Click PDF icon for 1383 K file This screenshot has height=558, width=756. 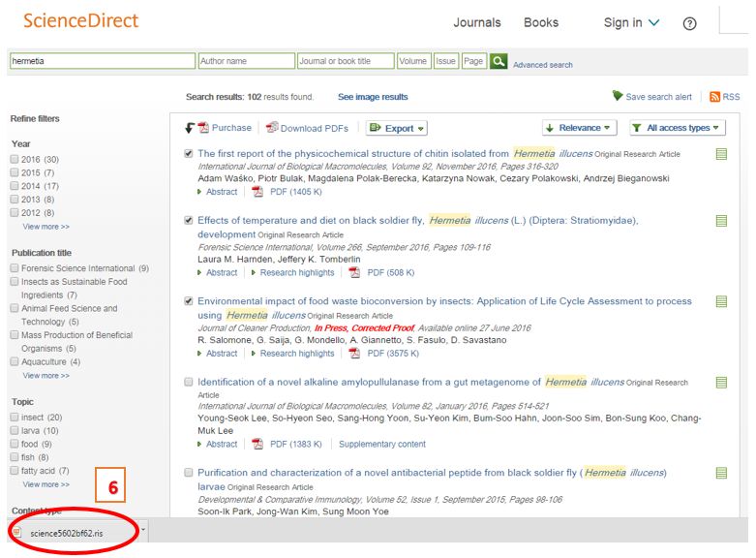coord(257,444)
